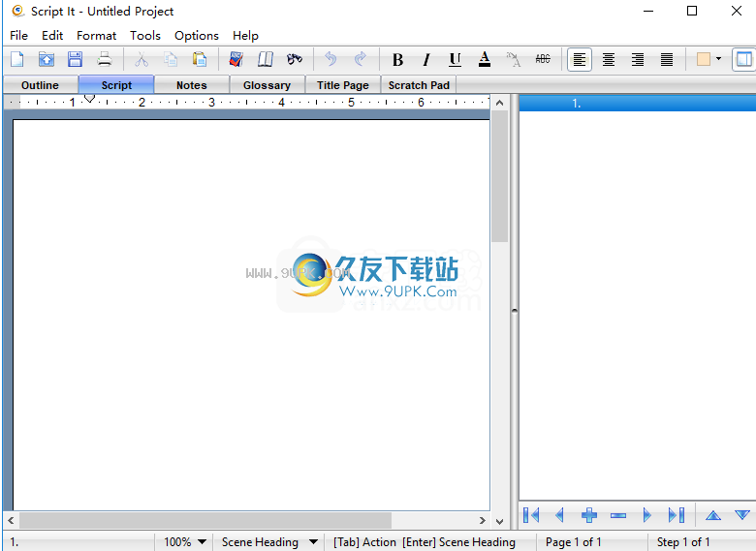Open Find with the binoculars icon
The width and height of the screenshot is (756, 551).
tap(294, 60)
